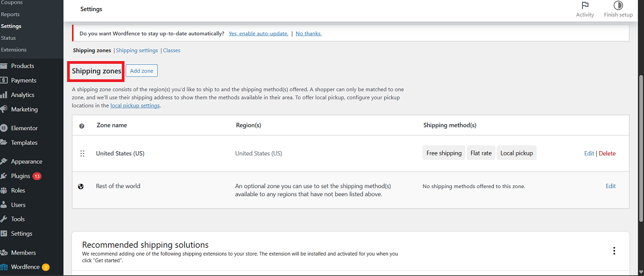This screenshot has width=644, height=276.
Task: Click the Rest of the world zone name
Action: [118, 186]
